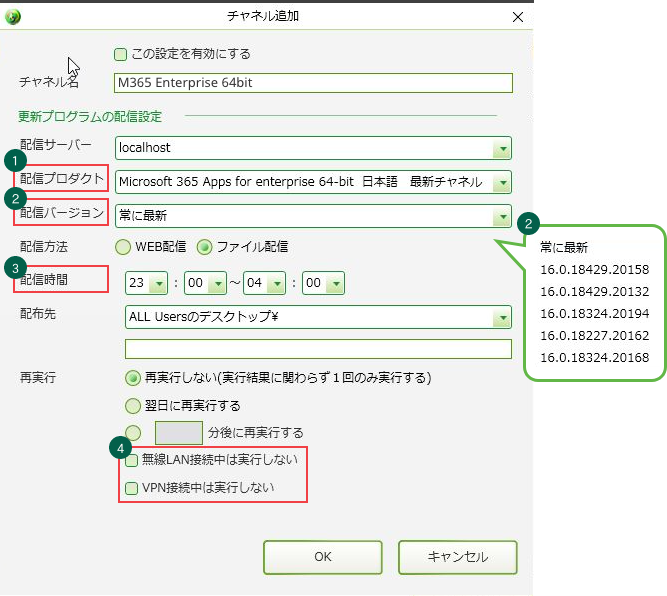Open the 配信バージョン dropdown
The height and width of the screenshot is (596, 667).
coord(313,216)
